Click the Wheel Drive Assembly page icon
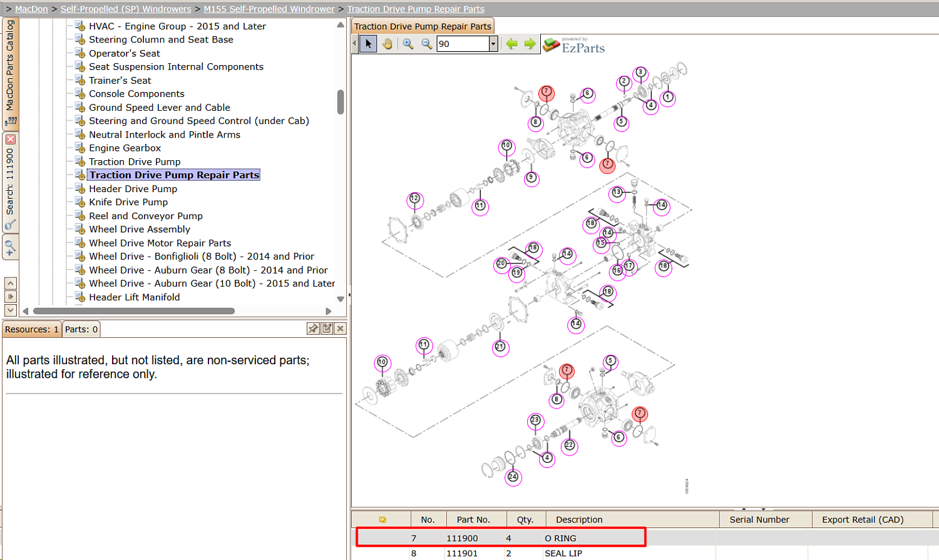 [80, 230]
